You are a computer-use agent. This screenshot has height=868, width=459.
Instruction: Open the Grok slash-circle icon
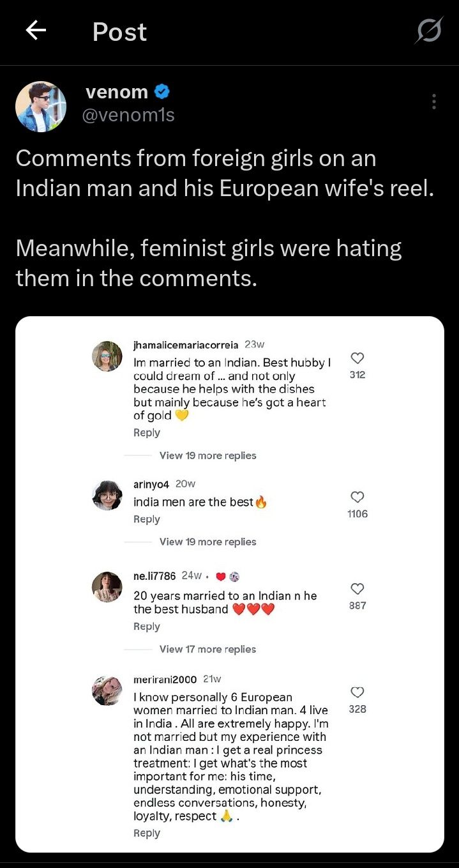(x=428, y=31)
